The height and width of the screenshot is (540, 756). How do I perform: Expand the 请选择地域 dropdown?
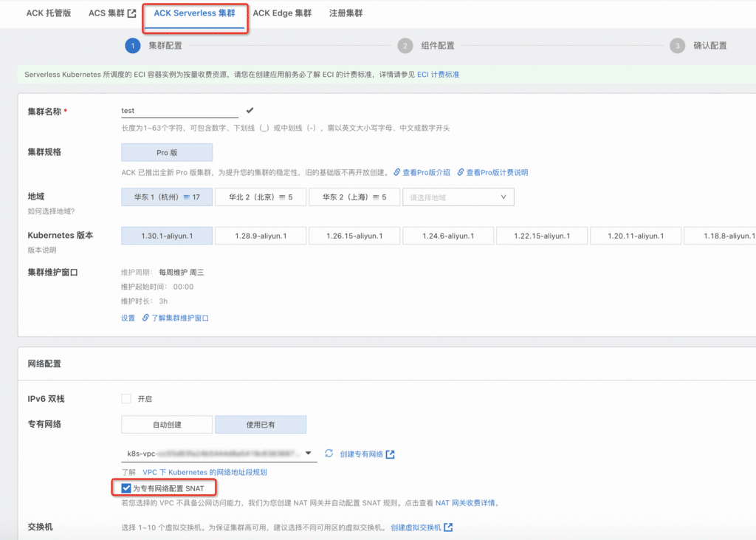[x=458, y=197]
